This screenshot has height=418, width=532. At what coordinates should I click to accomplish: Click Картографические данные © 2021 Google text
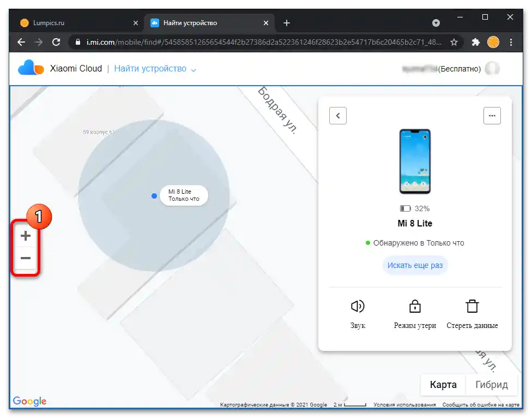(x=274, y=404)
